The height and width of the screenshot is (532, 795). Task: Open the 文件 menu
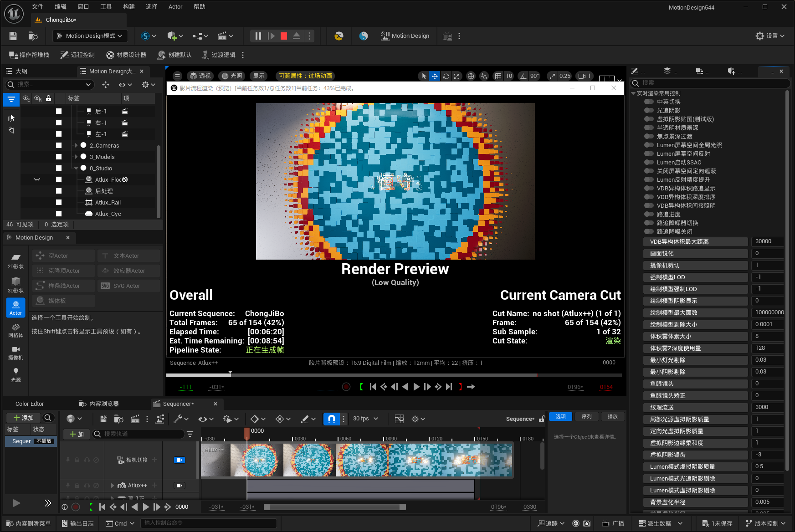[x=38, y=7]
